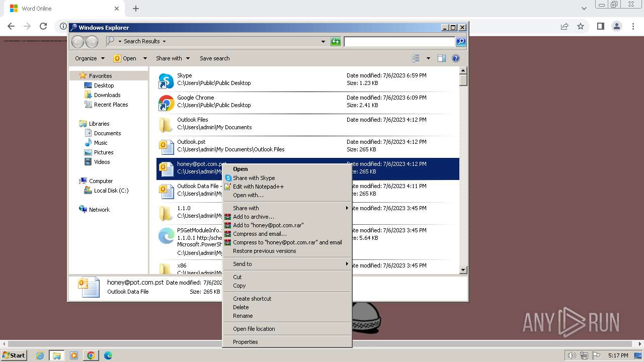Choose Open file location
Viewport: 644px width, 362px height.
[287, 329]
